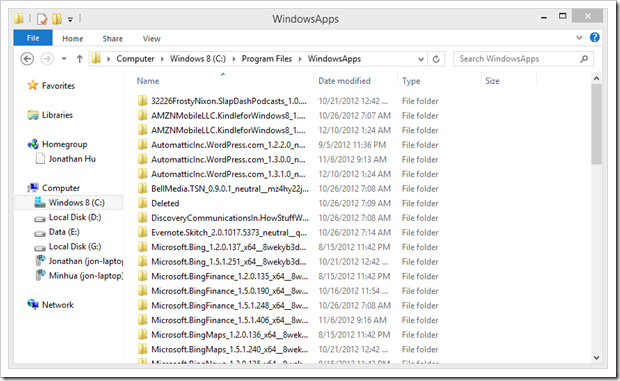Sort by the Size column header

click(492, 81)
